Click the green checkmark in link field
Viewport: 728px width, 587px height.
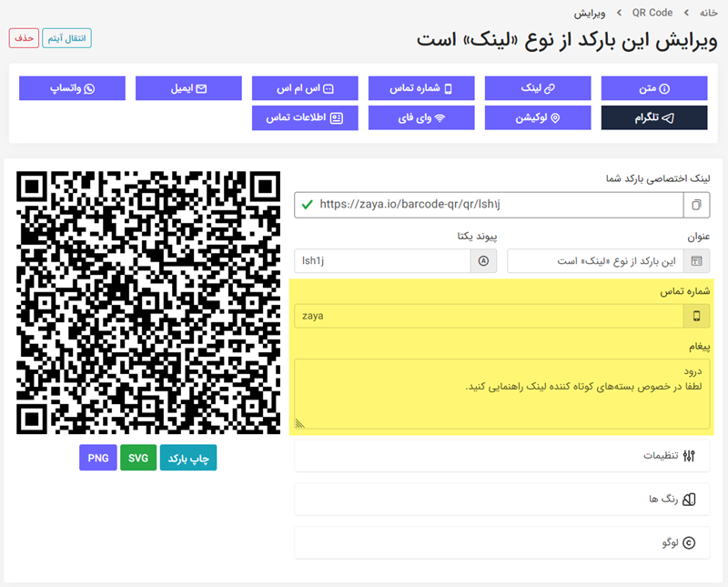[308, 205]
